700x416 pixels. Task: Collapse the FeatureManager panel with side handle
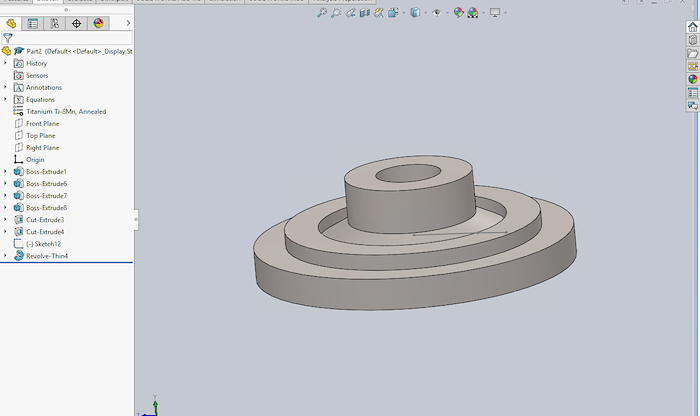click(x=136, y=220)
